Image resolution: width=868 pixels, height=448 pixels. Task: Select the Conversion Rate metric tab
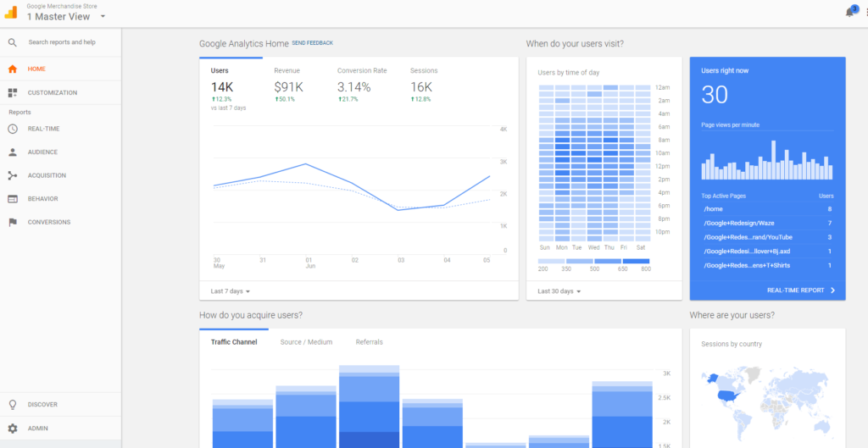tap(362, 83)
